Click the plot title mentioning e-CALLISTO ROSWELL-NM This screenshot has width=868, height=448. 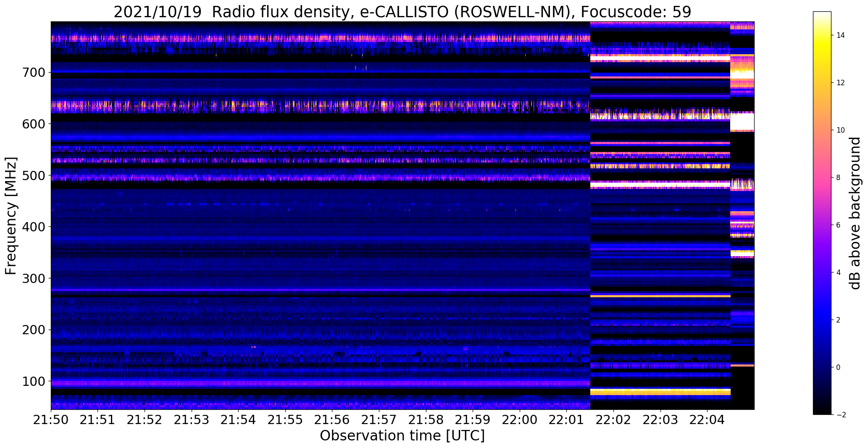(402, 12)
